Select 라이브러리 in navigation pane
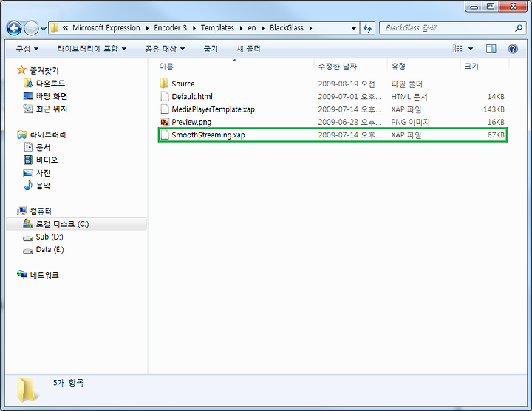 point(48,135)
